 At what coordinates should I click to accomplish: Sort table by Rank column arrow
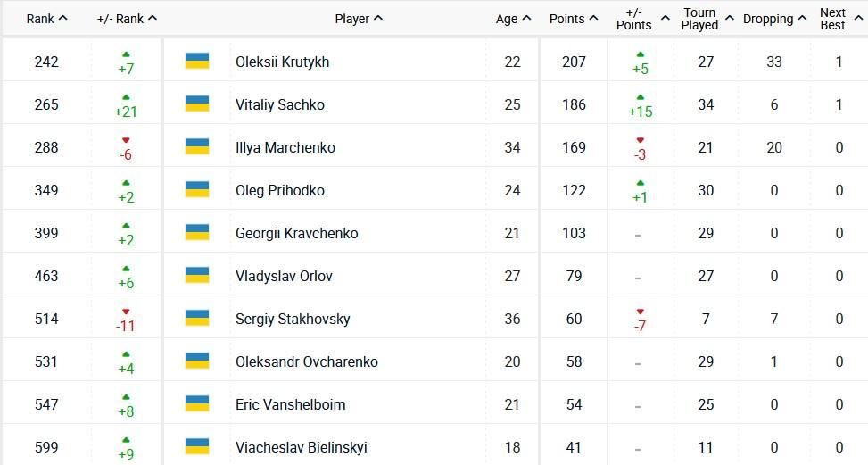62,19
